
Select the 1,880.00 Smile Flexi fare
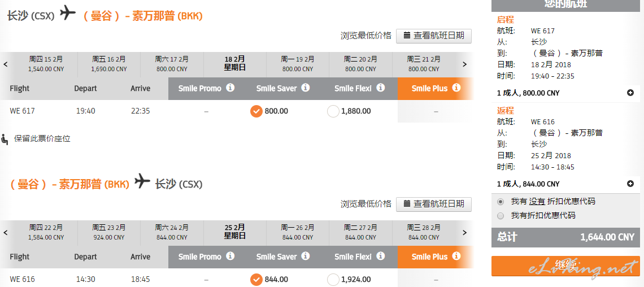[333, 111]
